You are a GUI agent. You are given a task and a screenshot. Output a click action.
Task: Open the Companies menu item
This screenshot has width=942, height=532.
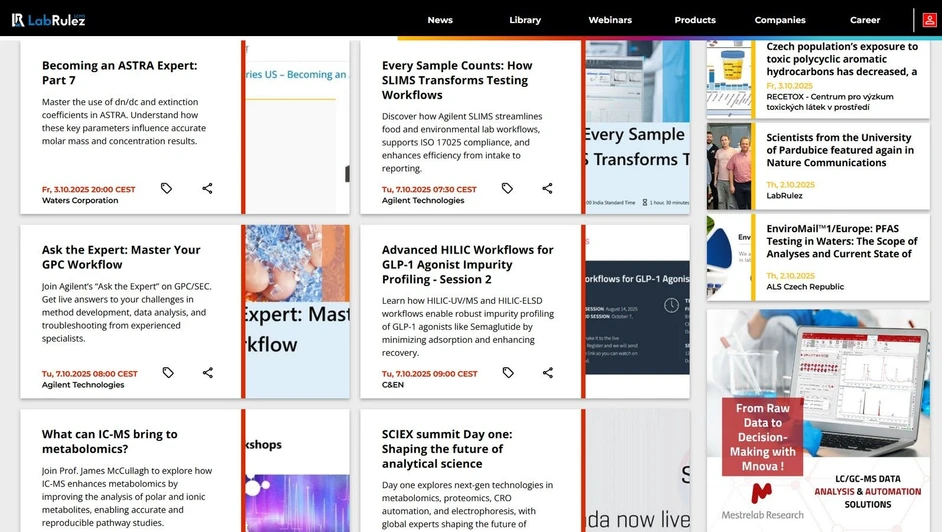pyautogui.click(x=780, y=20)
